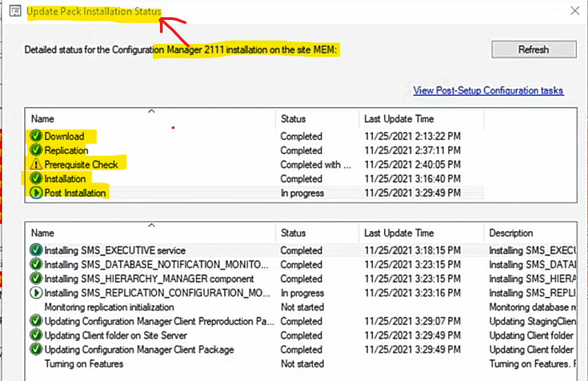Open View Post-Setup Configuration tasks link
The height and width of the screenshot is (381, 588).
(x=488, y=90)
